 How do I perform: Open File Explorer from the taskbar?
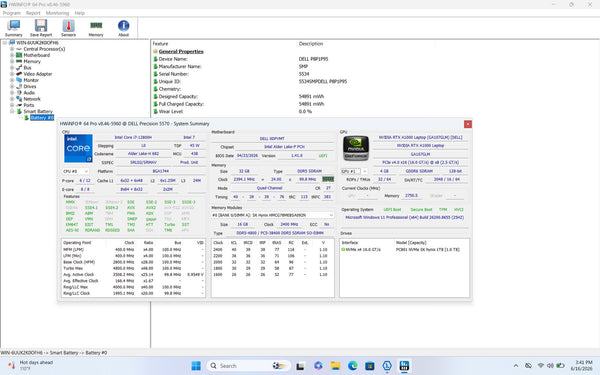click(x=336, y=366)
